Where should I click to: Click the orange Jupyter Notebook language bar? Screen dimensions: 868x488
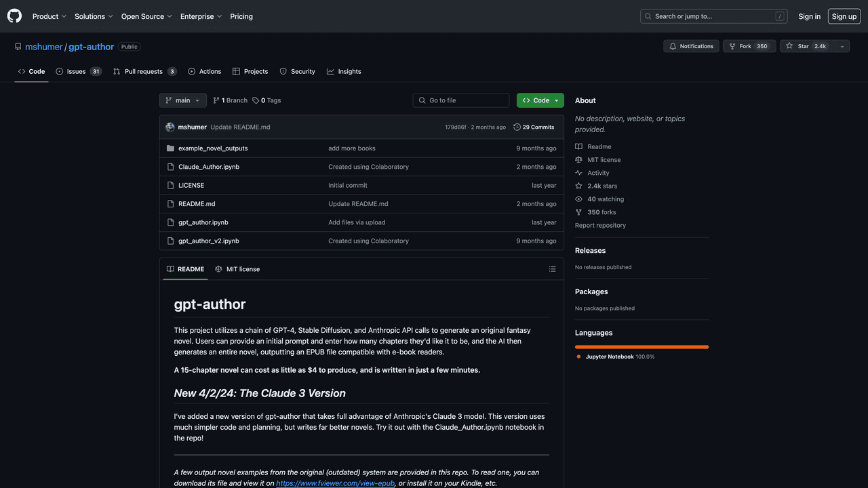(x=642, y=347)
